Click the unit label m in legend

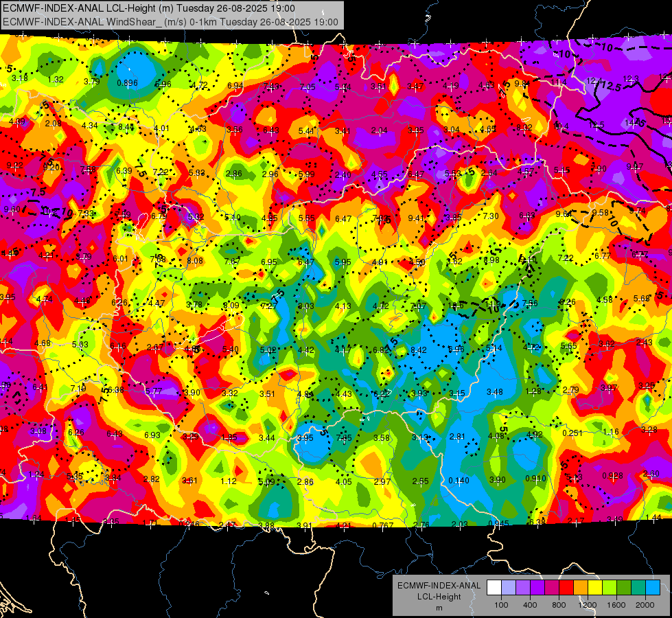pyautogui.click(x=439, y=608)
